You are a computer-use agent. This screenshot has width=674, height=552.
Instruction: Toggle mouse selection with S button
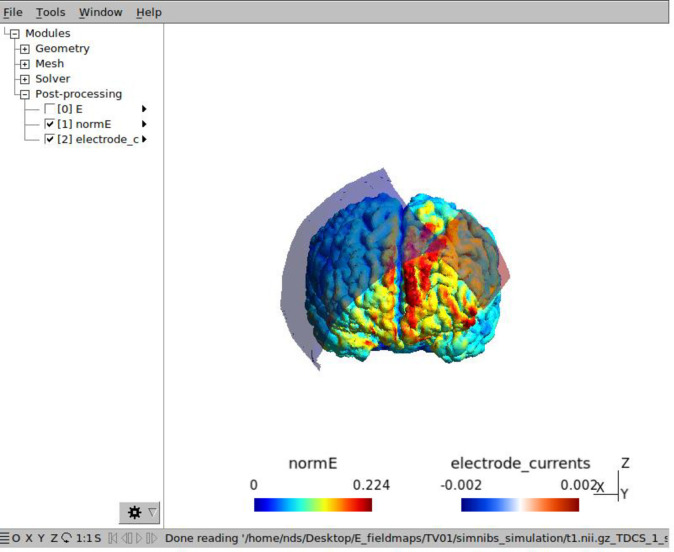98,538
